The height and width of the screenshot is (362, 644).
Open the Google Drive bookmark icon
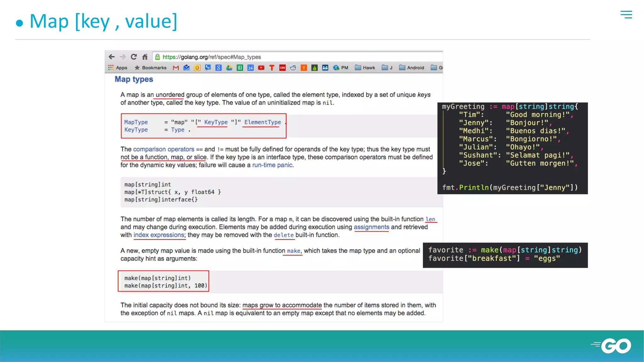(x=229, y=68)
